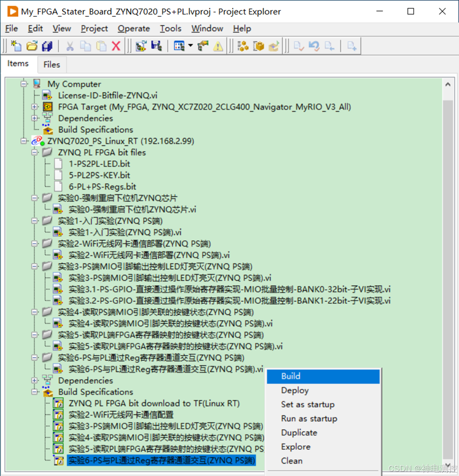Select 实验3.2-PS-GPIO BANK1-22bit VI

click(229, 300)
